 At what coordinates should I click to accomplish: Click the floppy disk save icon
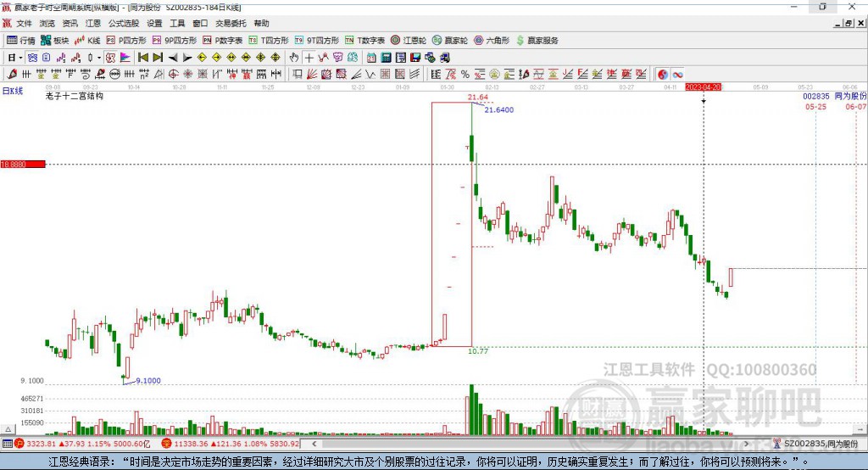(415, 57)
